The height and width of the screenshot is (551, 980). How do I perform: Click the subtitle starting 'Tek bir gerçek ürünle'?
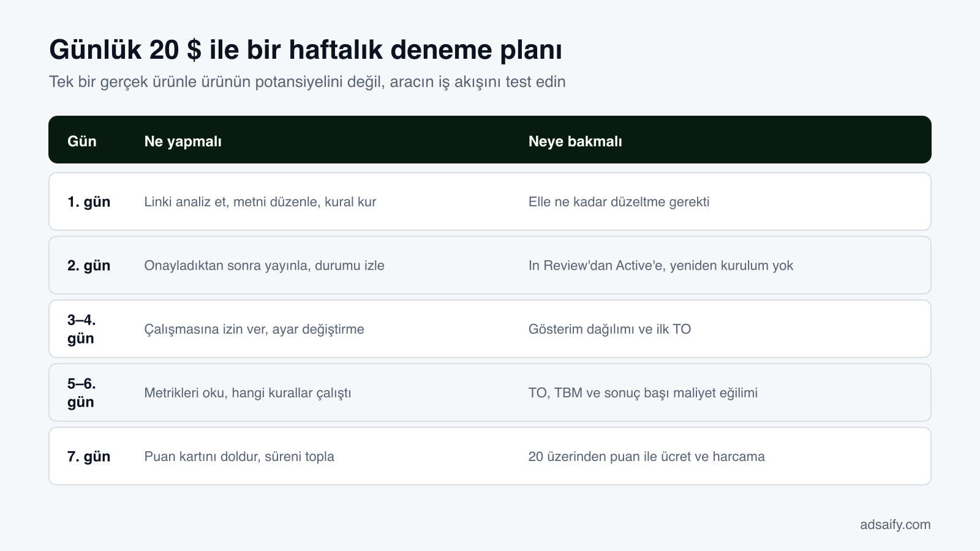[x=307, y=82]
